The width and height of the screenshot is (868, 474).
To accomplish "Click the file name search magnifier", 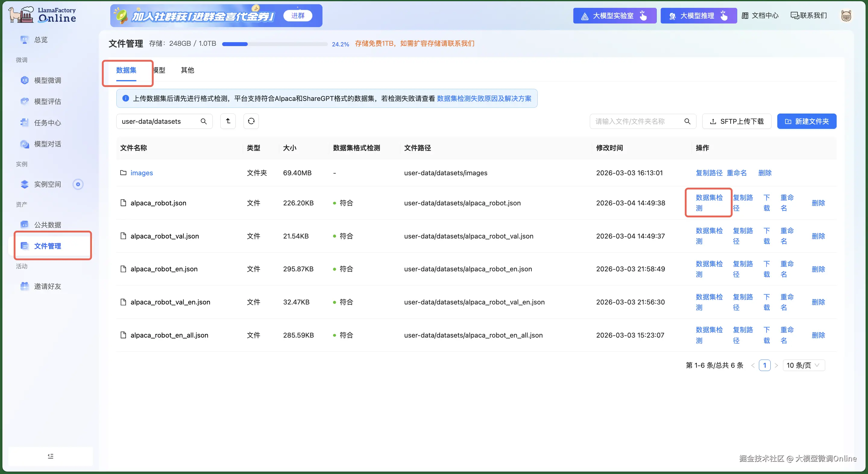I will click(687, 121).
